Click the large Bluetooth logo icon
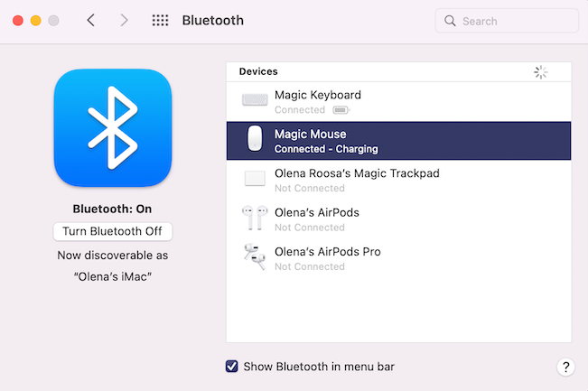 (112, 127)
